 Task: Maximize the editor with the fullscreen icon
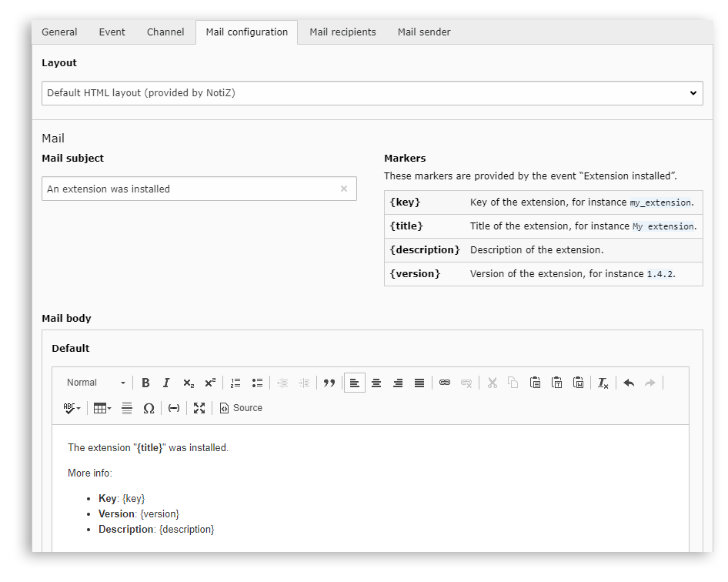(x=199, y=408)
